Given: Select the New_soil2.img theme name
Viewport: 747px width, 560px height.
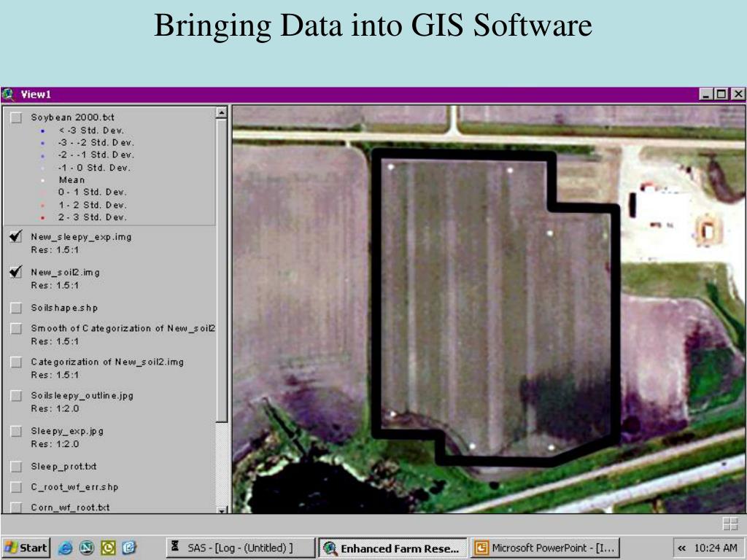Looking at the screenshot, I should [x=65, y=273].
